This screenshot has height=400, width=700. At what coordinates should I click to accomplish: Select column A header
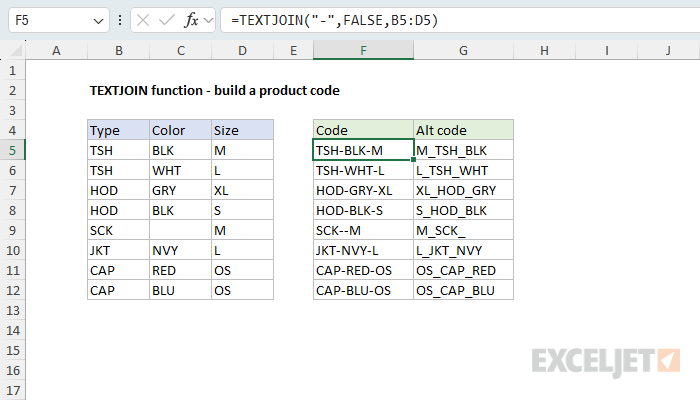[x=56, y=50]
